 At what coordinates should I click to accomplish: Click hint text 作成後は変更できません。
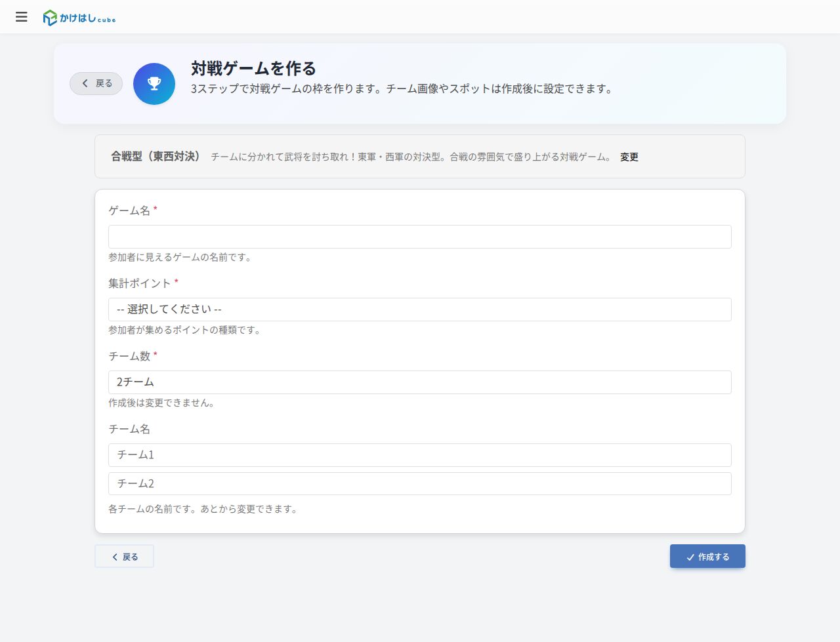coord(163,403)
